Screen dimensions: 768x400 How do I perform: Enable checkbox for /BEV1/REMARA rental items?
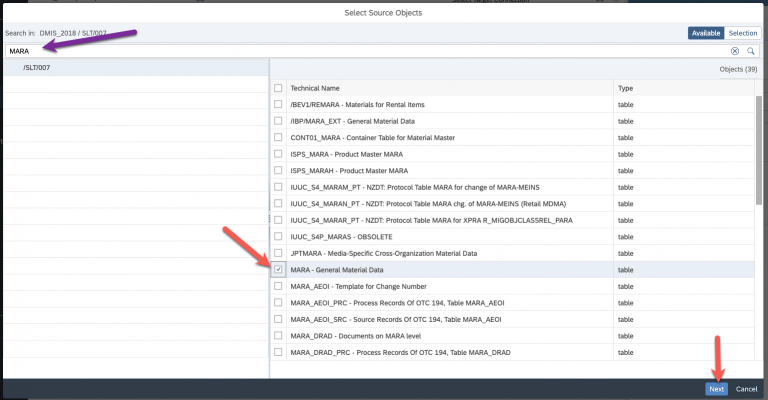[x=278, y=104]
